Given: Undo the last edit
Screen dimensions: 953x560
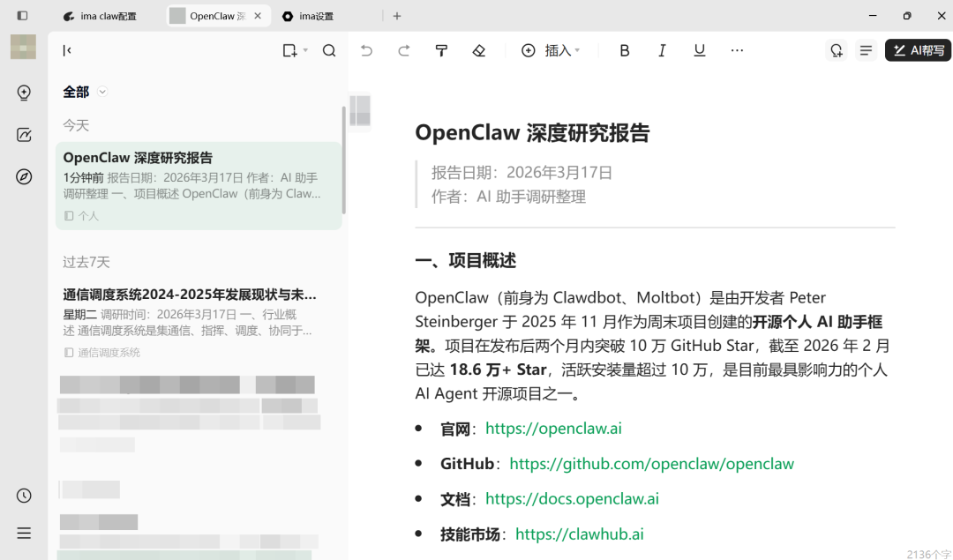Looking at the screenshot, I should coord(366,50).
